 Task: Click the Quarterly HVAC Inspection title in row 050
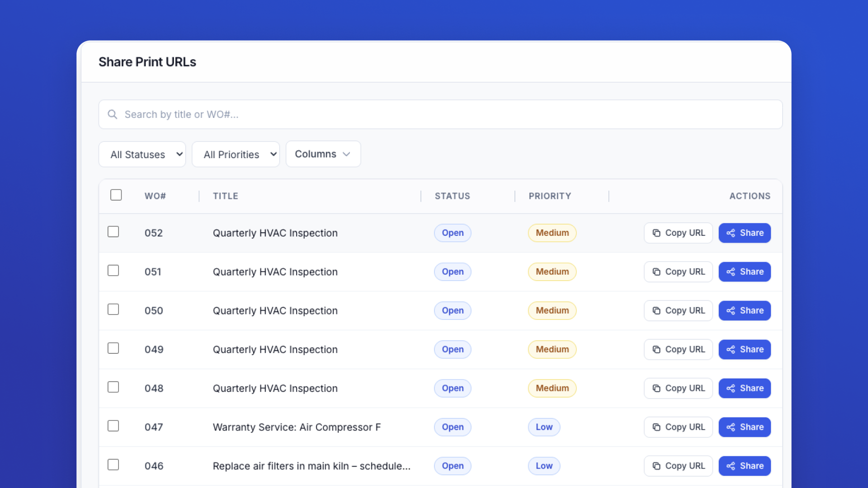pyautogui.click(x=275, y=311)
